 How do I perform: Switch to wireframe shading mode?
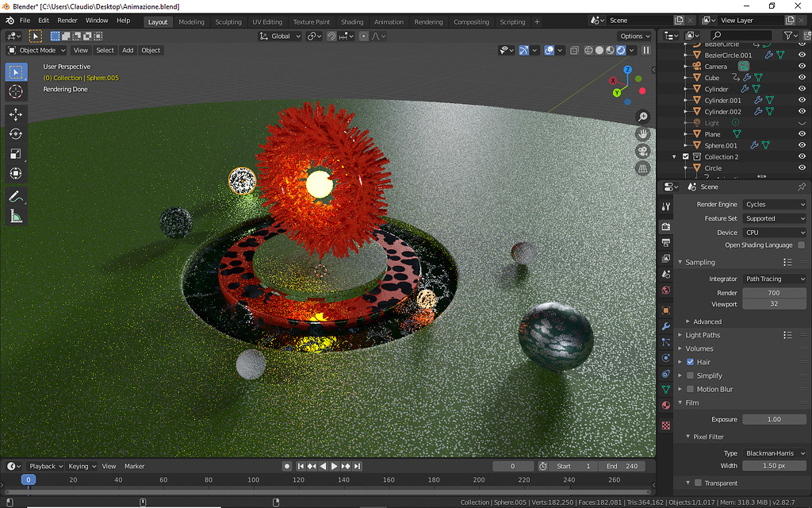point(589,50)
